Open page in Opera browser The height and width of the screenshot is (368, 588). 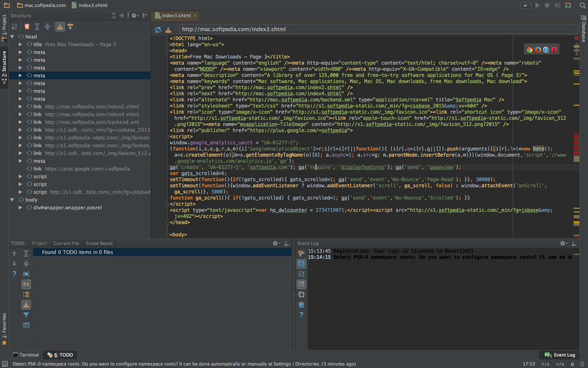tap(554, 49)
